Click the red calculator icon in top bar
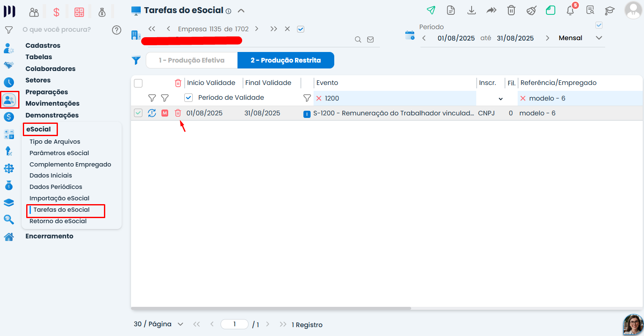This screenshot has width=644, height=336. pos(79,12)
